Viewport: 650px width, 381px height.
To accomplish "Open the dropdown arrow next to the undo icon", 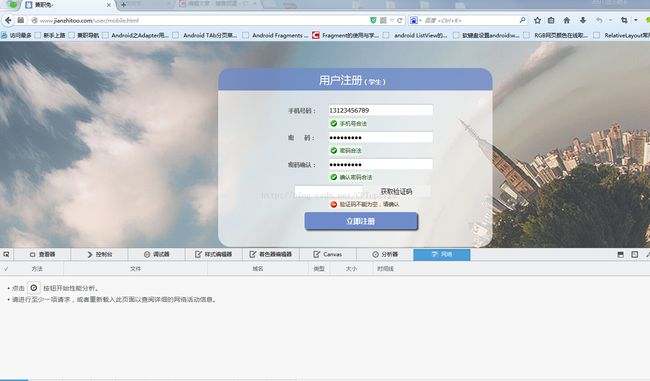I will click(610, 20).
